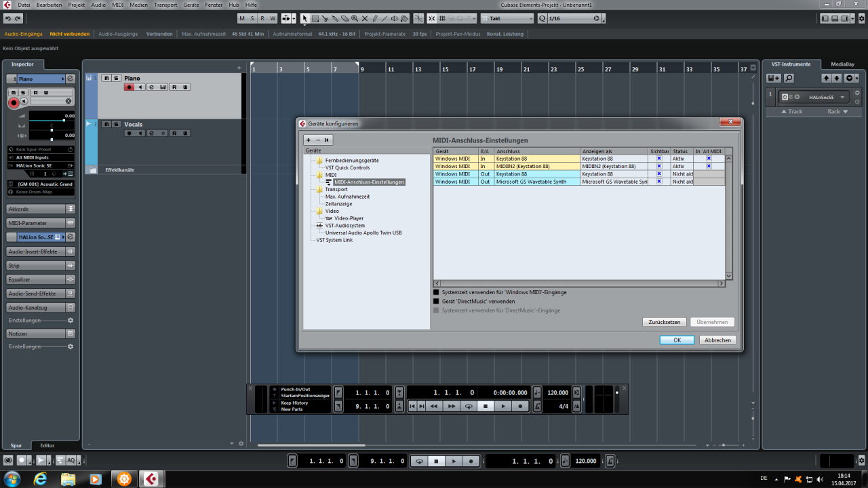Select the Object Selection arrow tool
The height and width of the screenshot is (488, 868).
tap(305, 18)
